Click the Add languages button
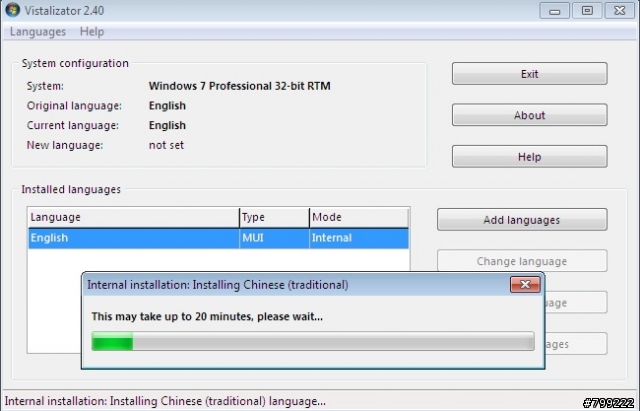Viewport: 640px width, 411px height. coord(522,220)
